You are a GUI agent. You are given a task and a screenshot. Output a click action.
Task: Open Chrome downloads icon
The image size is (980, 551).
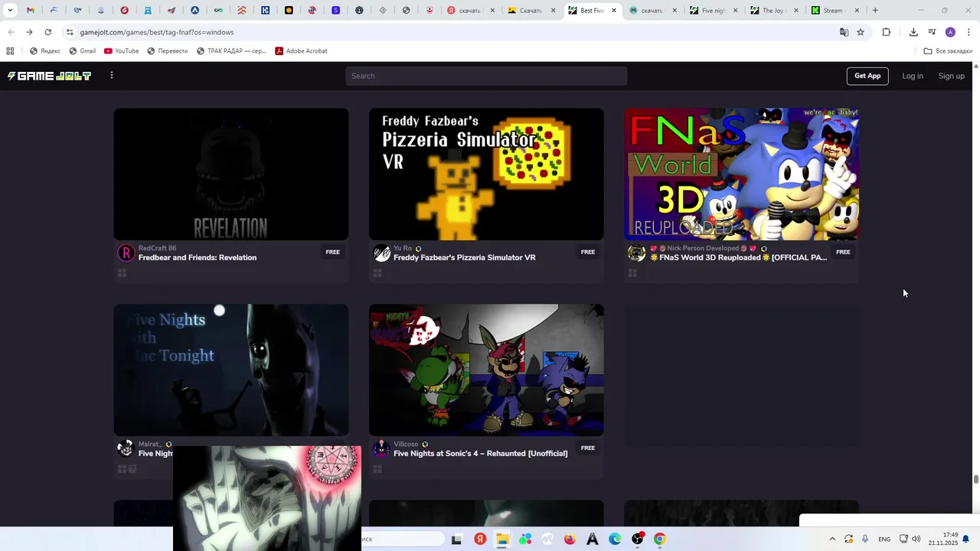point(913,32)
